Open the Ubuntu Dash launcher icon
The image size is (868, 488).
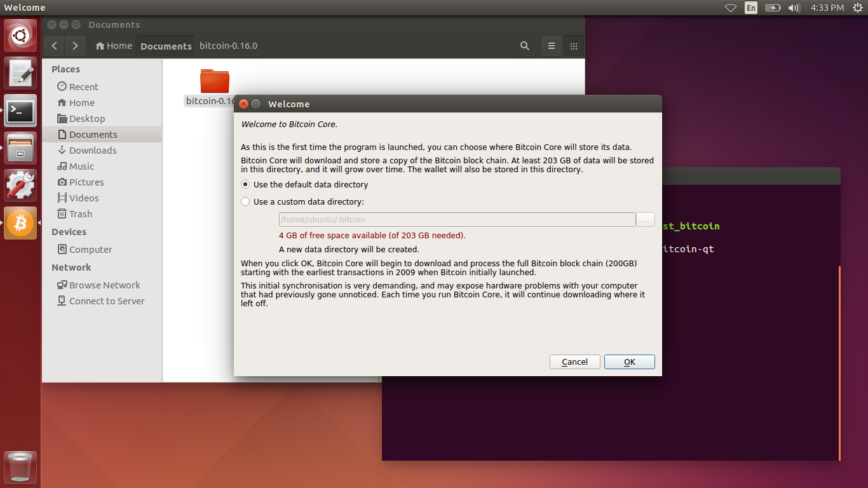pos(20,36)
